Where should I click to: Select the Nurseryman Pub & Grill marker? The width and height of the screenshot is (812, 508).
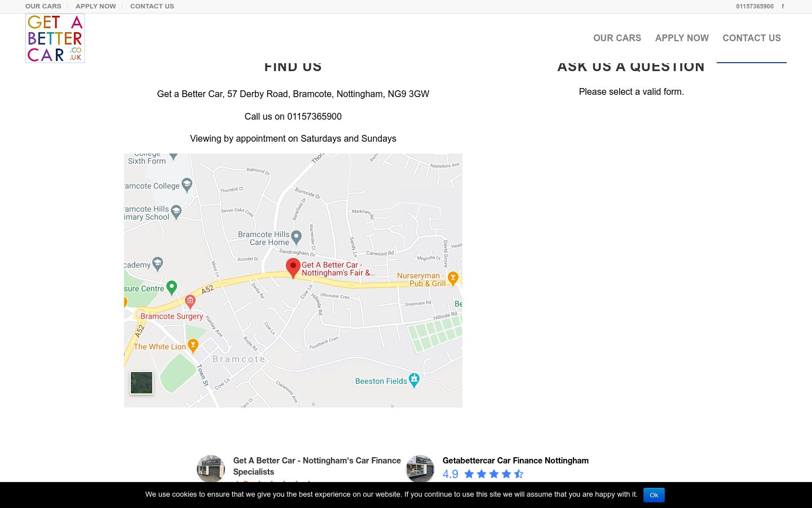[453, 278]
